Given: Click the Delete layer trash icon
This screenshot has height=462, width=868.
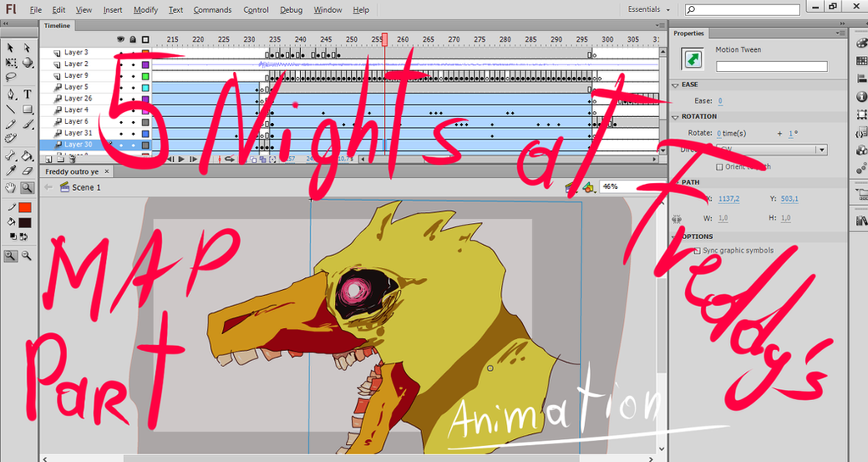Looking at the screenshot, I should pyautogui.click(x=72, y=159).
